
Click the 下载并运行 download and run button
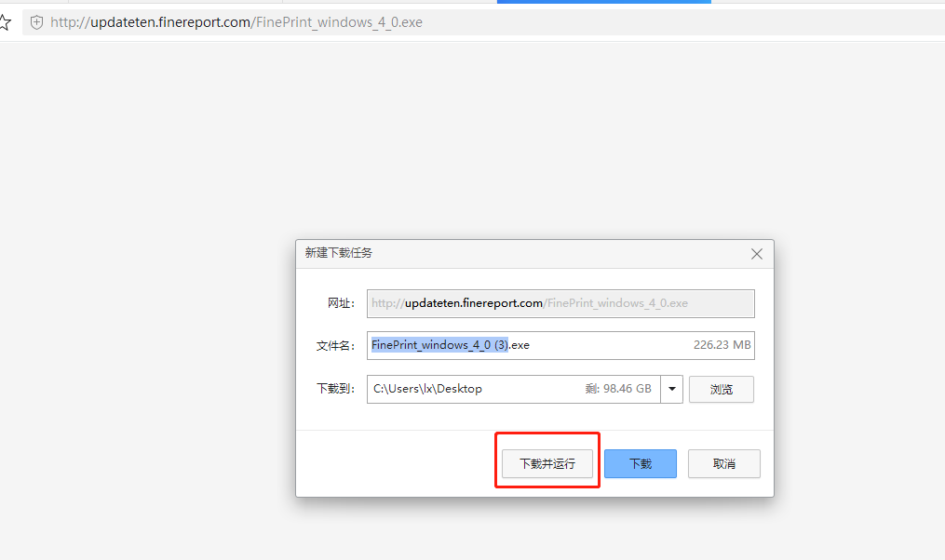tap(547, 463)
